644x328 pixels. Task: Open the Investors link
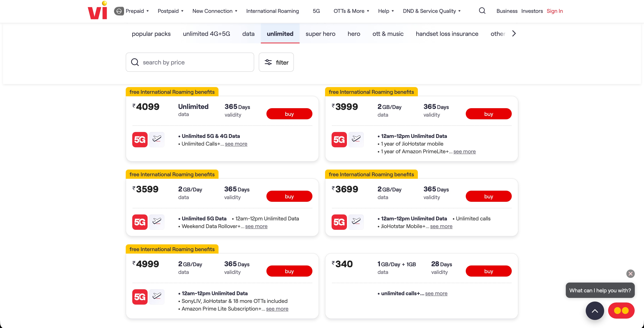tap(532, 11)
